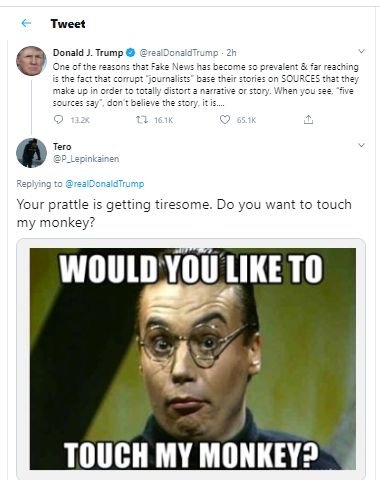Open the touch my monkey meme image
This screenshot has width=380, height=480.
(193, 359)
